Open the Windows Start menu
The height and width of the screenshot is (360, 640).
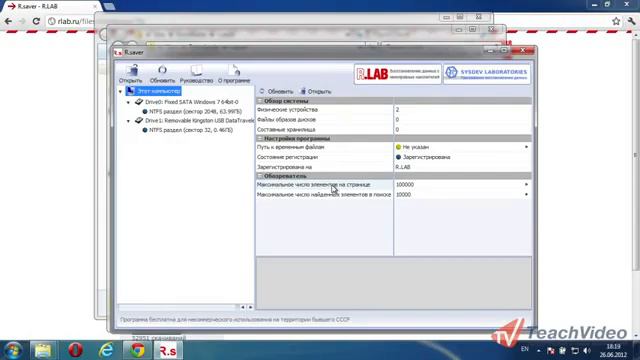coord(13,351)
